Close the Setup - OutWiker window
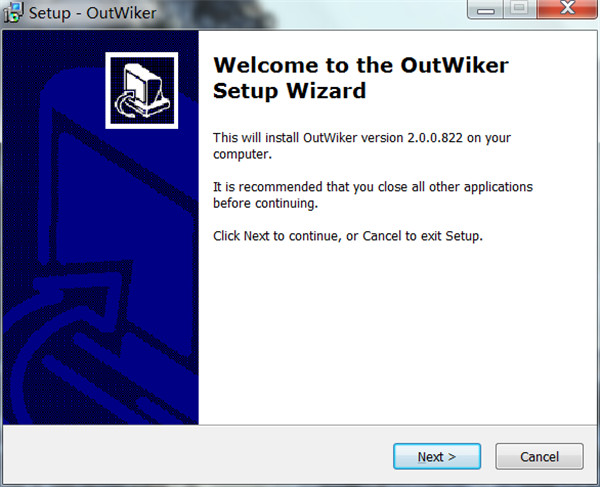The width and height of the screenshot is (600, 487). click(x=567, y=9)
